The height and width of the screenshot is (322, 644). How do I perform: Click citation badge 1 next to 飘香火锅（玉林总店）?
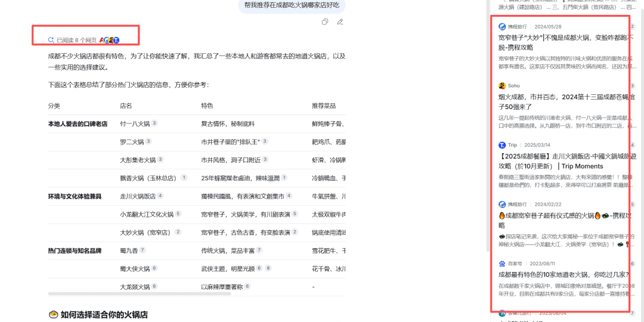pos(184,178)
